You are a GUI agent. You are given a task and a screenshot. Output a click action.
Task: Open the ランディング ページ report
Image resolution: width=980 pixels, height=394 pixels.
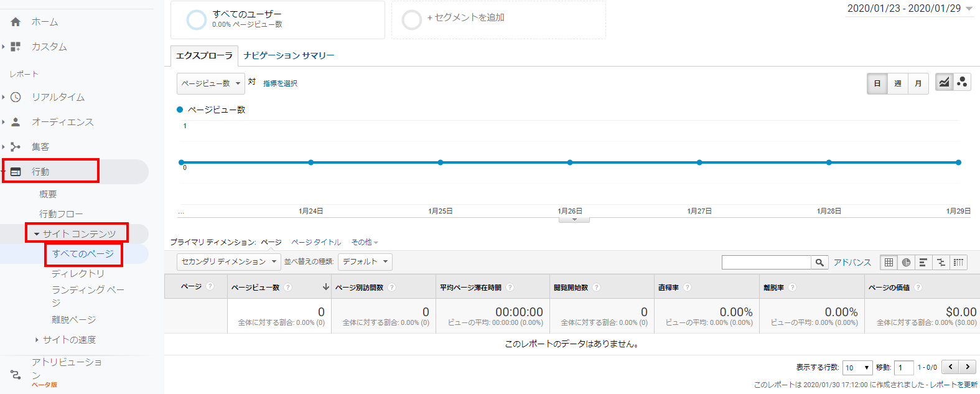(x=88, y=296)
